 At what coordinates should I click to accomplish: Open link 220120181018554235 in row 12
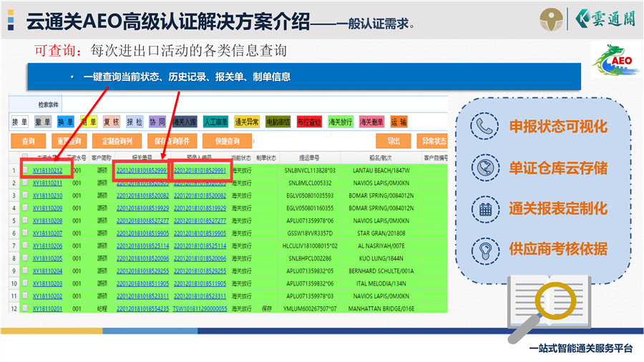tap(142, 308)
